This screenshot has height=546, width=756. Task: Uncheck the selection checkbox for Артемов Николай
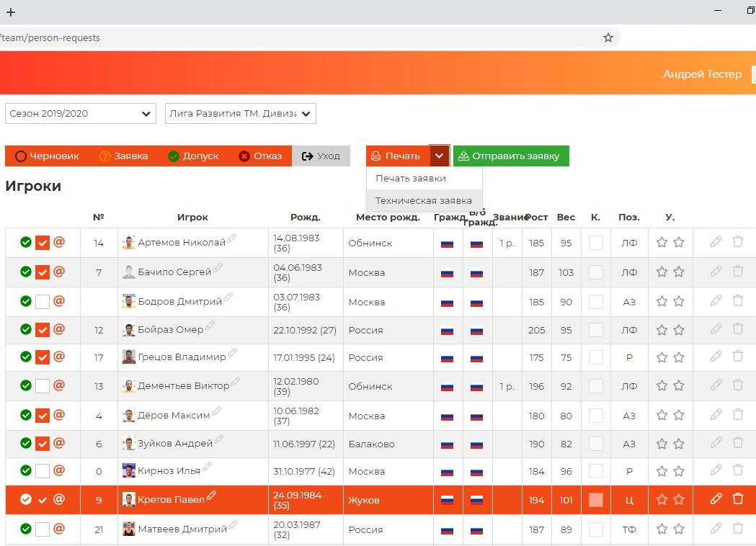pyautogui.click(x=43, y=243)
